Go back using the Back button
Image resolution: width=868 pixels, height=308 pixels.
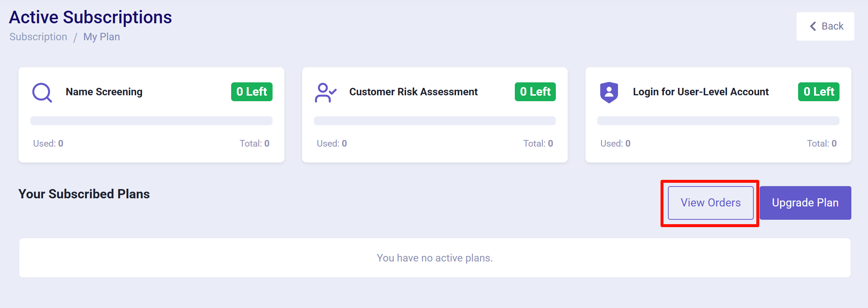point(825,26)
